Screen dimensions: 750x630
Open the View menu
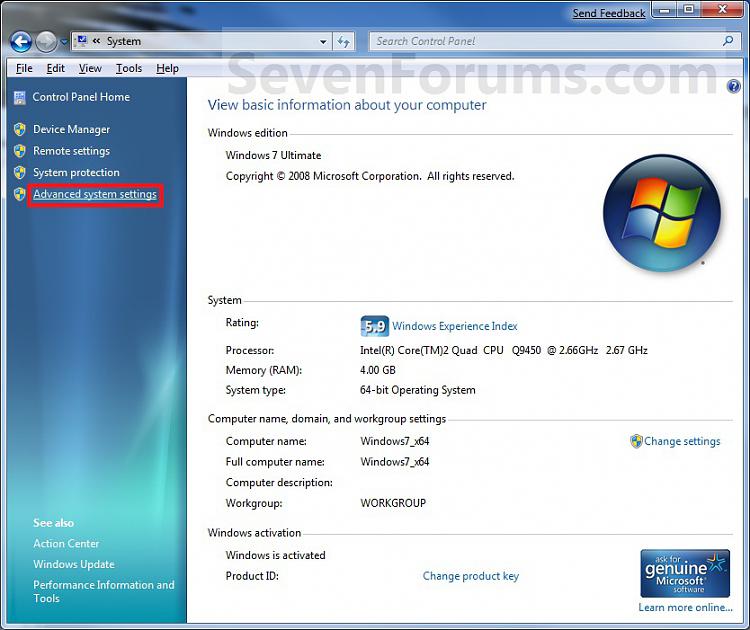point(90,68)
